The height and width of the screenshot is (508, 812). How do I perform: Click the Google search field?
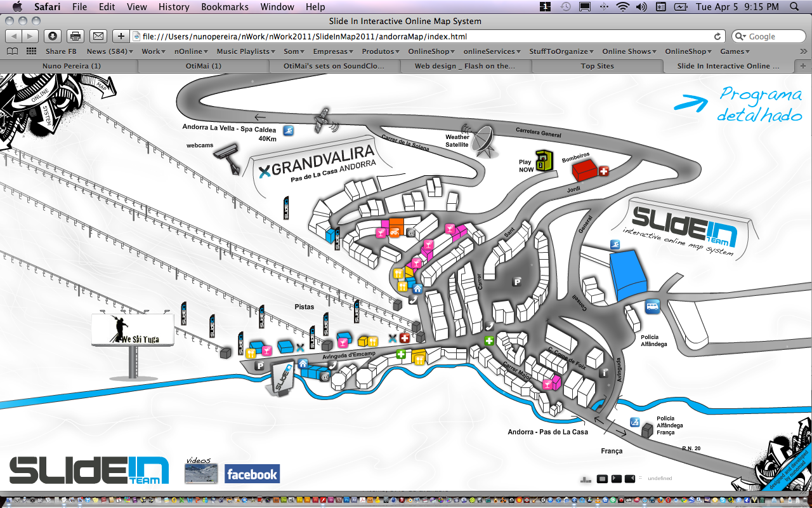tap(769, 36)
